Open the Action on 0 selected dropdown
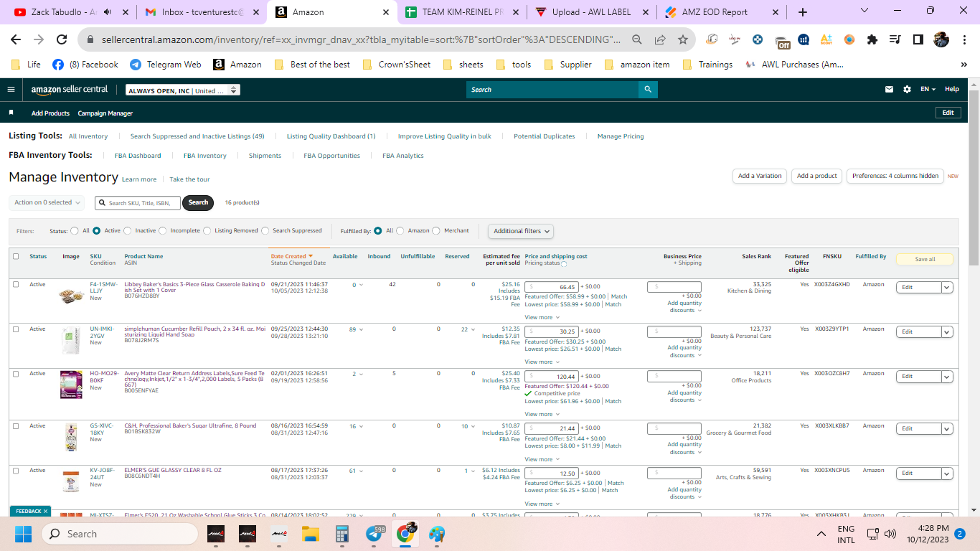This screenshot has width=980, height=551. pyautogui.click(x=47, y=202)
